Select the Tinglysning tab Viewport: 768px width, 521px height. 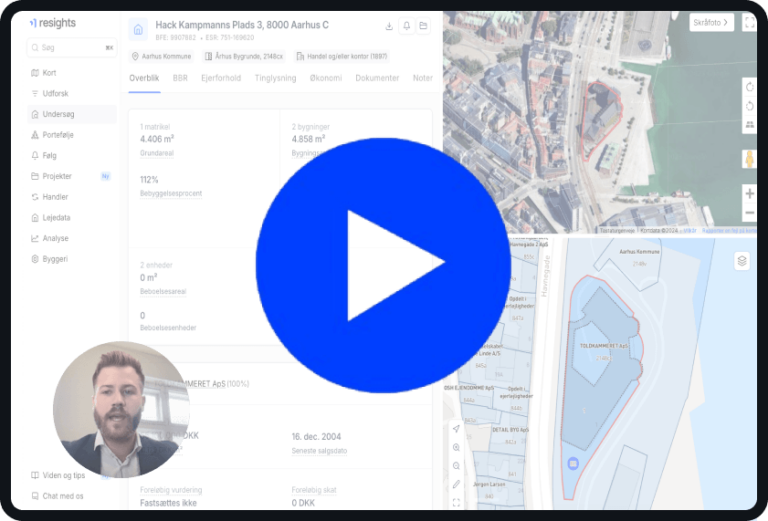[275, 78]
